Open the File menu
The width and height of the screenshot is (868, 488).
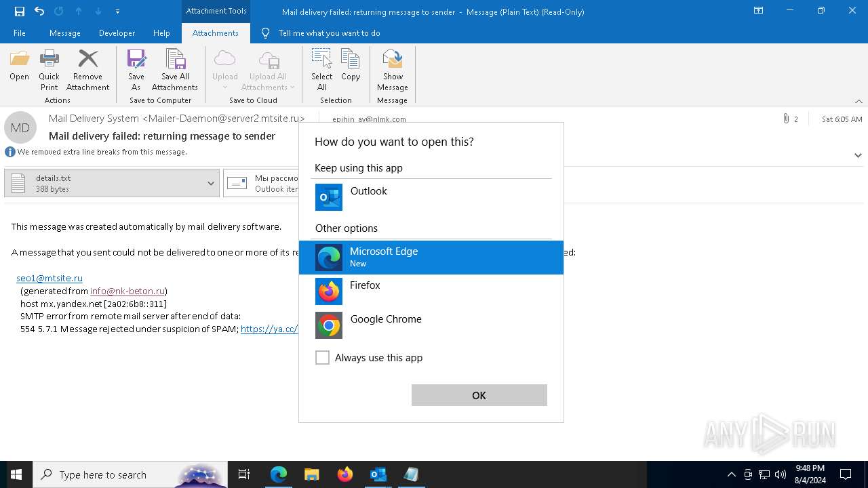click(x=20, y=33)
